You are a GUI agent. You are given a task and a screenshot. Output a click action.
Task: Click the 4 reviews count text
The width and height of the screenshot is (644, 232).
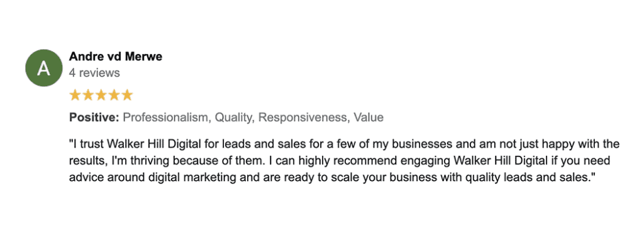point(94,73)
